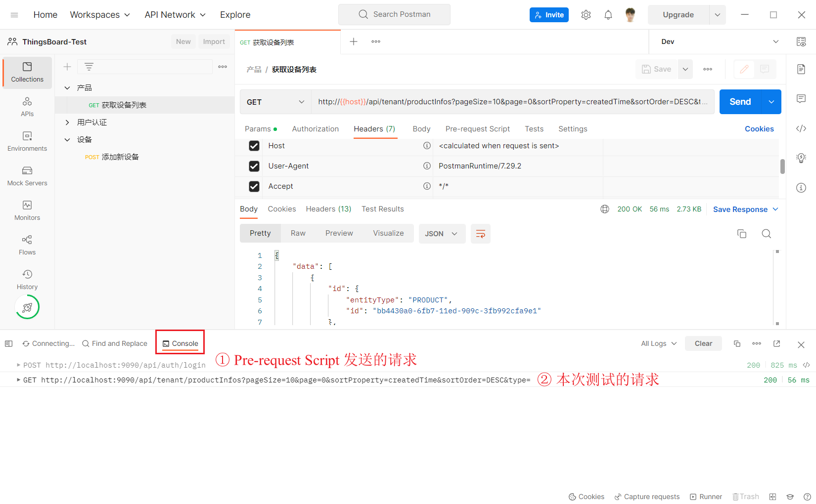This screenshot has width=816, height=504.
Task: Open the notifications bell
Action: point(608,15)
